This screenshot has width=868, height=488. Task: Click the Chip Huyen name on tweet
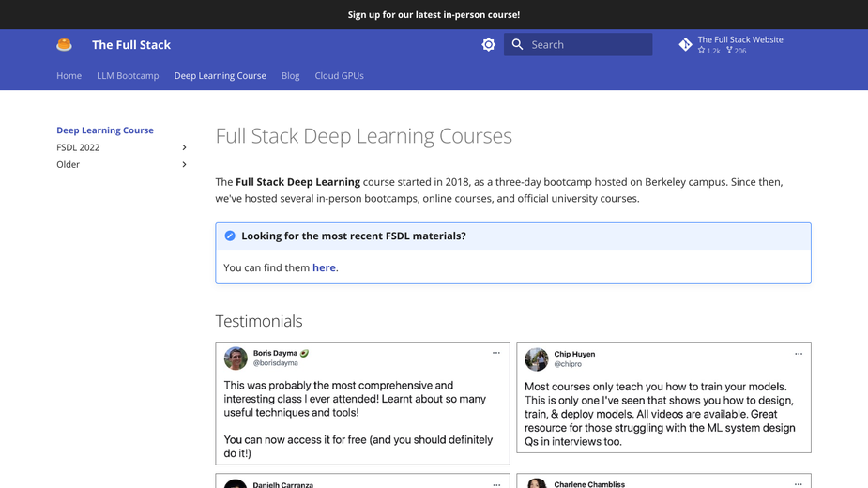(574, 354)
